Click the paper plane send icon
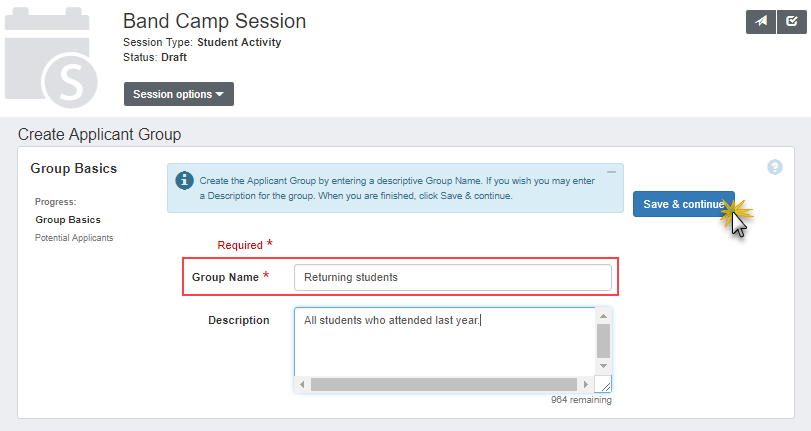 click(x=761, y=22)
